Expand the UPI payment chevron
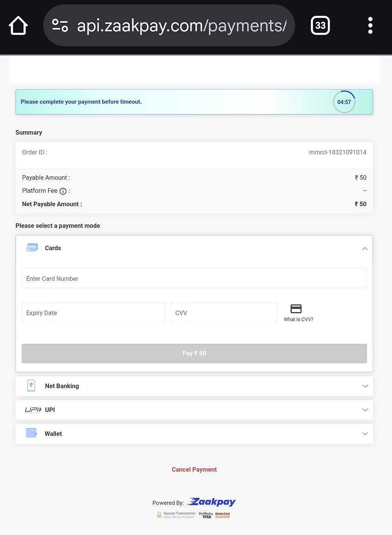The height and width of the screenshot is (535, 392). [x=365, y=410]
